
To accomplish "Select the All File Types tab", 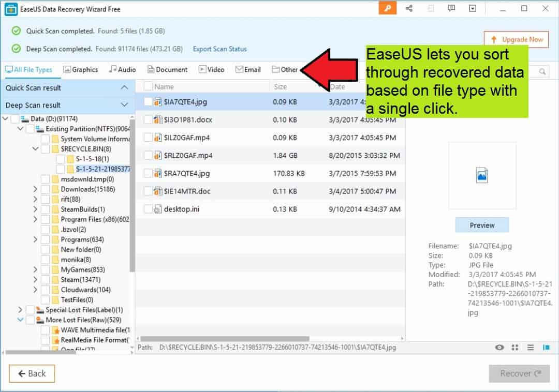I will click(x=28, y=70).
